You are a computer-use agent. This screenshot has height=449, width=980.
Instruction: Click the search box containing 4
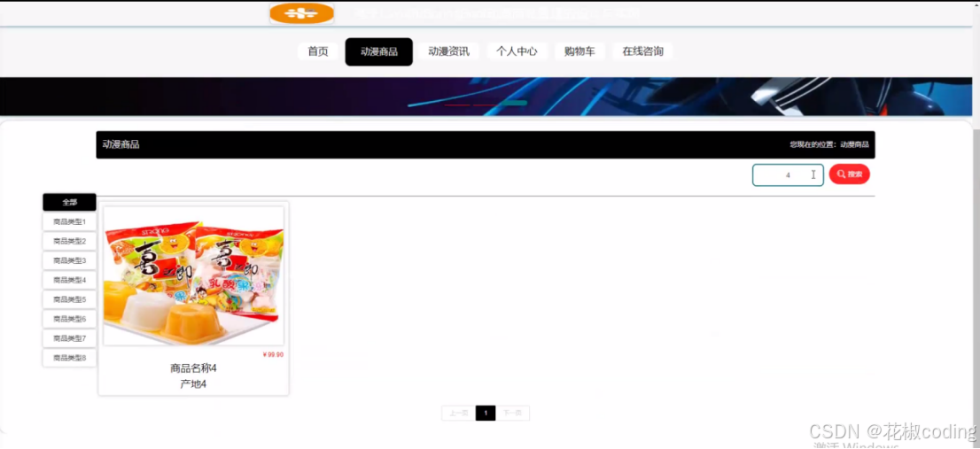coord(788,174)
